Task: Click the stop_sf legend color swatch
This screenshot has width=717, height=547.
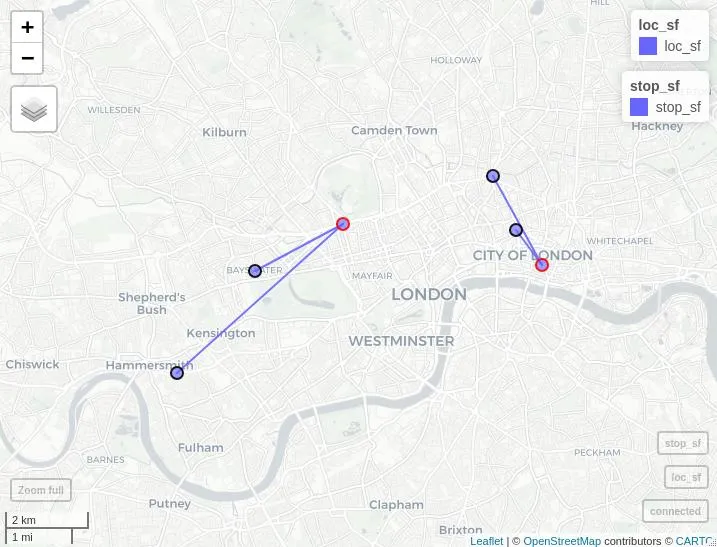Action: 639,107
